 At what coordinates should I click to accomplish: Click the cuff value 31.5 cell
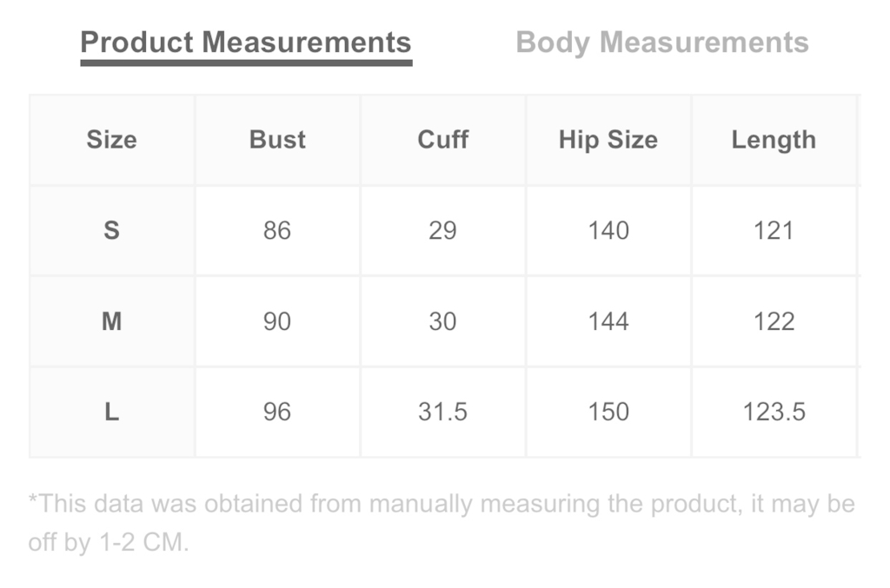tap(442, 412)
